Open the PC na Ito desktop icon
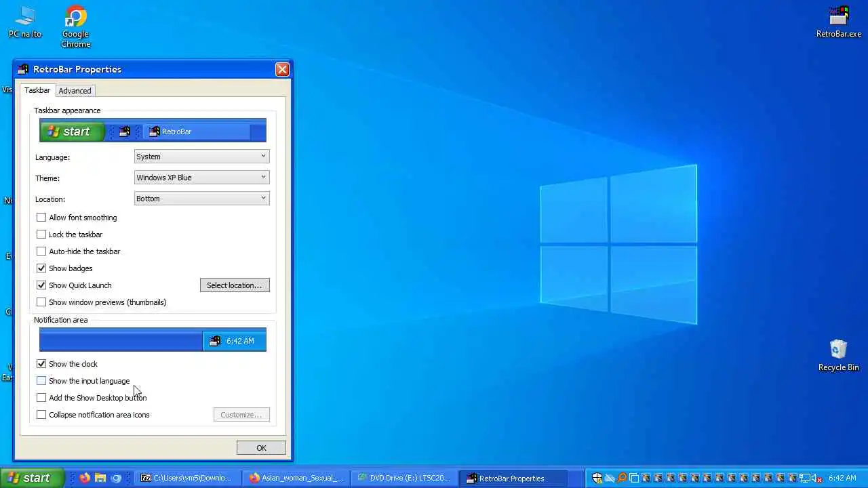This screenshot has height=488, width=868. [24, 22]
